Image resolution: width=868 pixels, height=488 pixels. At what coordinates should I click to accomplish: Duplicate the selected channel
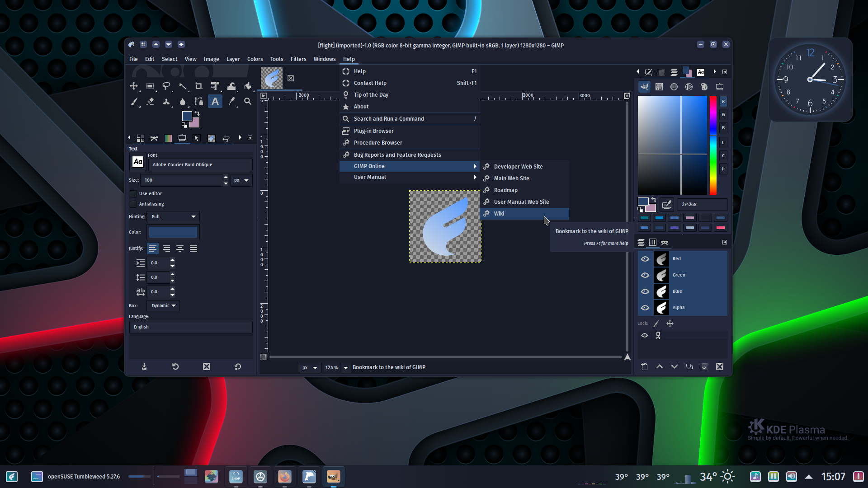(x=689, y=367)
